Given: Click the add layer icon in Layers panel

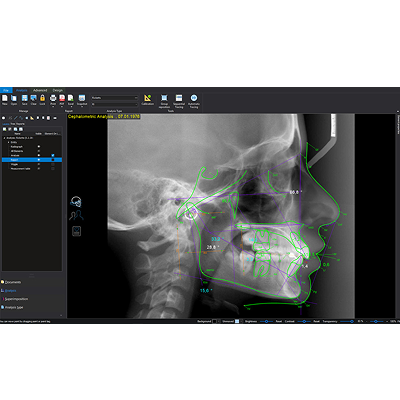Looking at the screenshot, I should click(4, 129).
